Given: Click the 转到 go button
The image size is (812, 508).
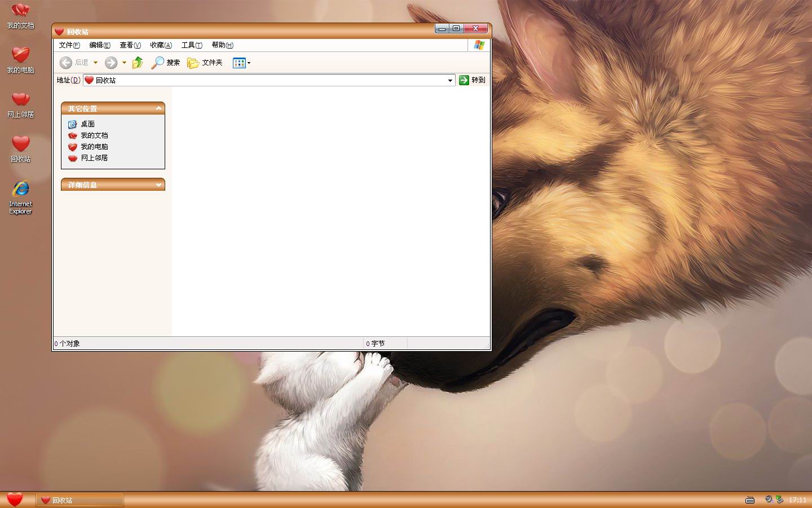Looking at the screenshot, I should tap(472, 80).
